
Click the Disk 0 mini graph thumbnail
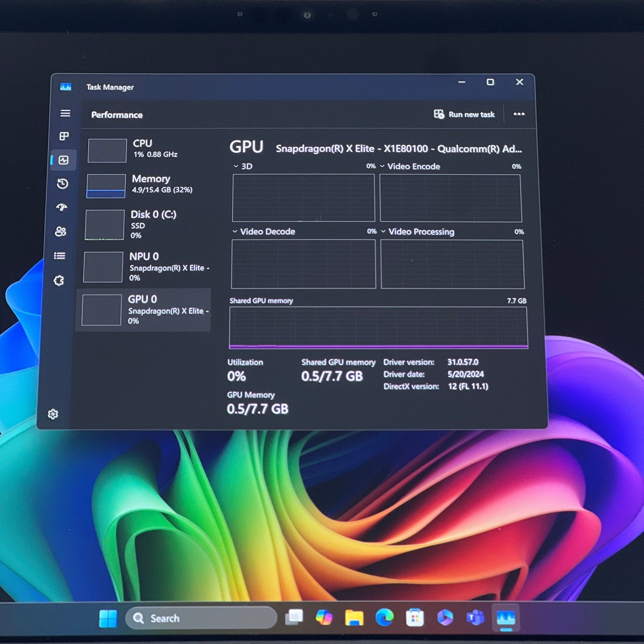click(x=105, y=225)
